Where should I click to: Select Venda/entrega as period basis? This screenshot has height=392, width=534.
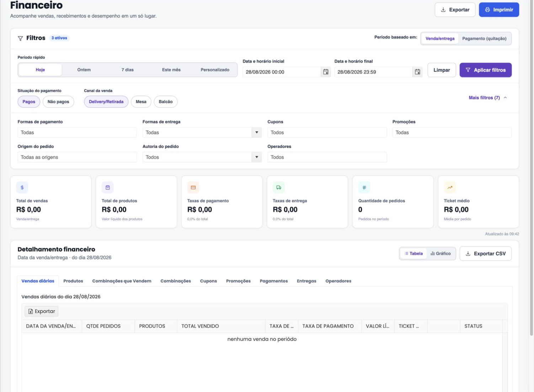click(x=440, y=39)
